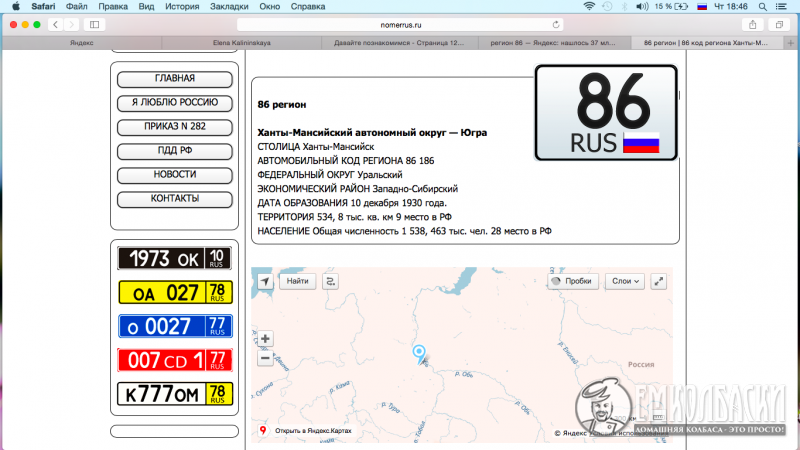Click the Safari back arrow
Viewport: 800px width, 450px height.
coord(56,24)
